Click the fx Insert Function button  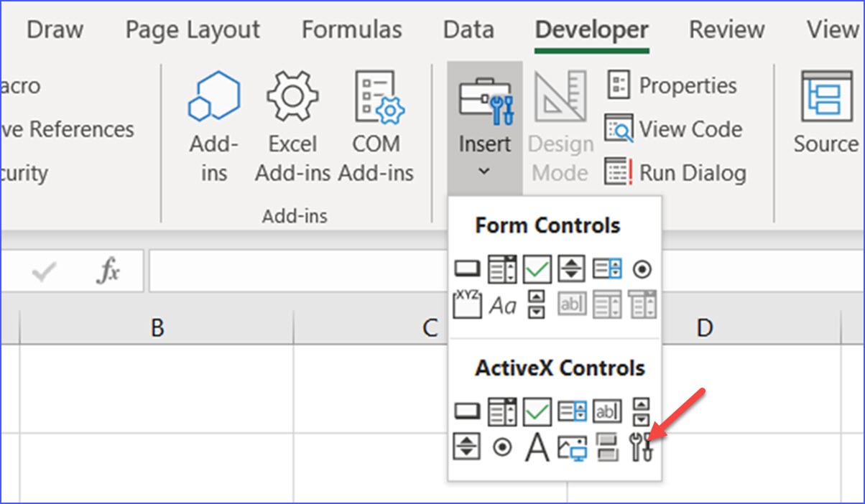(108, 271)
